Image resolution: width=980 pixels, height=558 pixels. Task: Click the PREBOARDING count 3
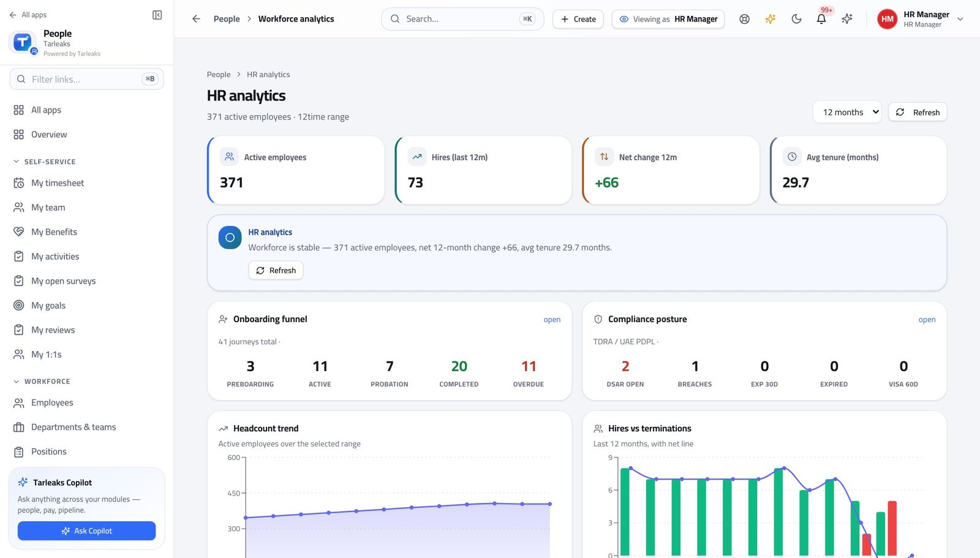coord(251,366)
